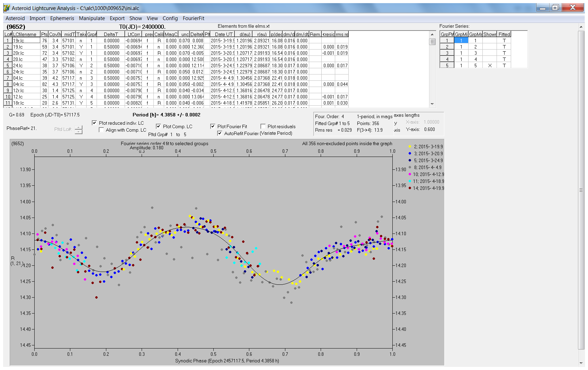Click cyan legend dot for 2015-4-18.9

pyautogui.click(x=410, y=181)
